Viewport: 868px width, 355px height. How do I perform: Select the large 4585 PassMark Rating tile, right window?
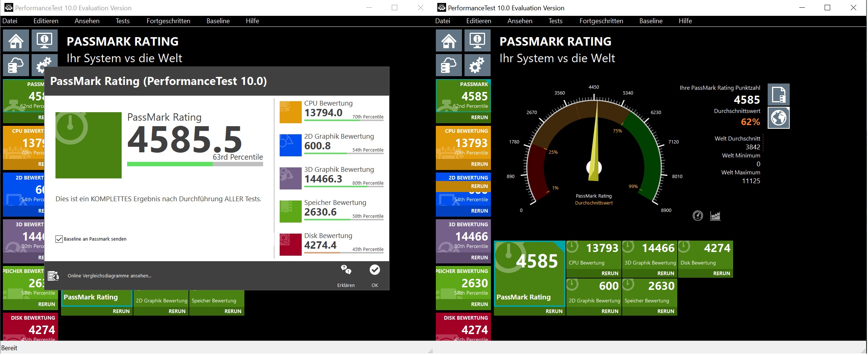click(x=530, y=274)
